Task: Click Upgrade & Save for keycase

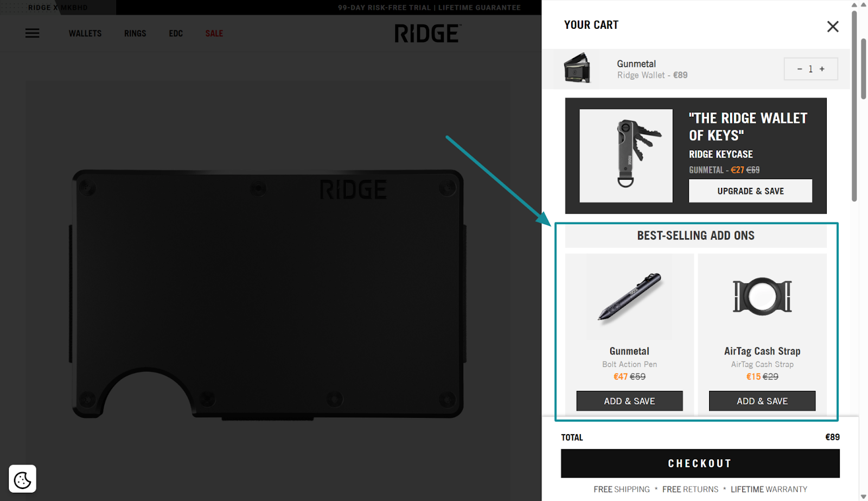Action: click(x=750, y=191)
